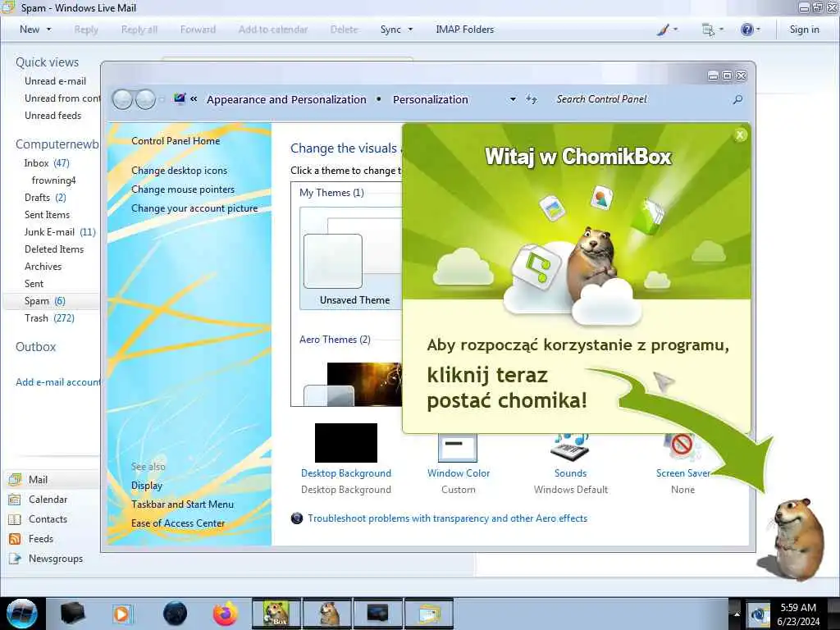Open the paintbrush colorizer icon in Mail toolbar
The height and width of the screenshot is (630, 840).
pos(663,30)
